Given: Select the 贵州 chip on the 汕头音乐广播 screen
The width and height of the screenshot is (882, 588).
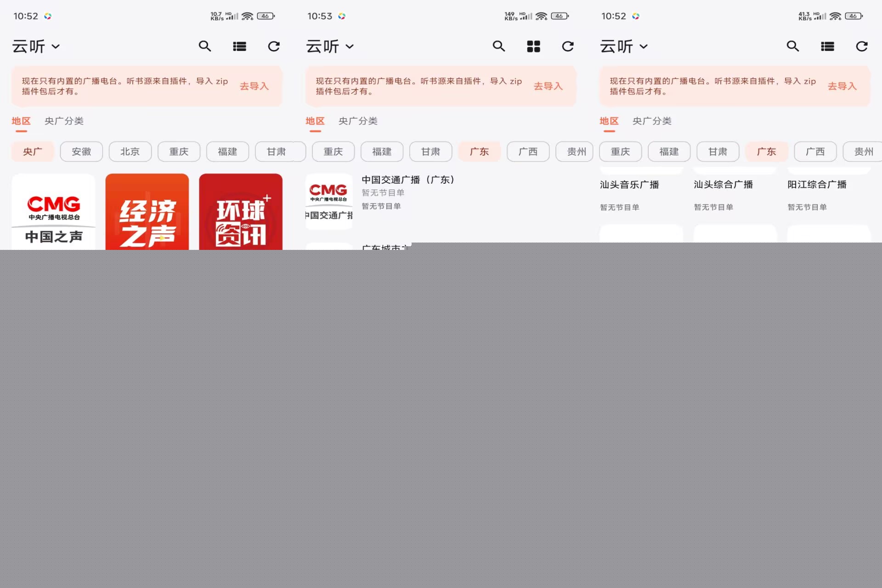Looking at the screenshot, I should tap(862, 152).
